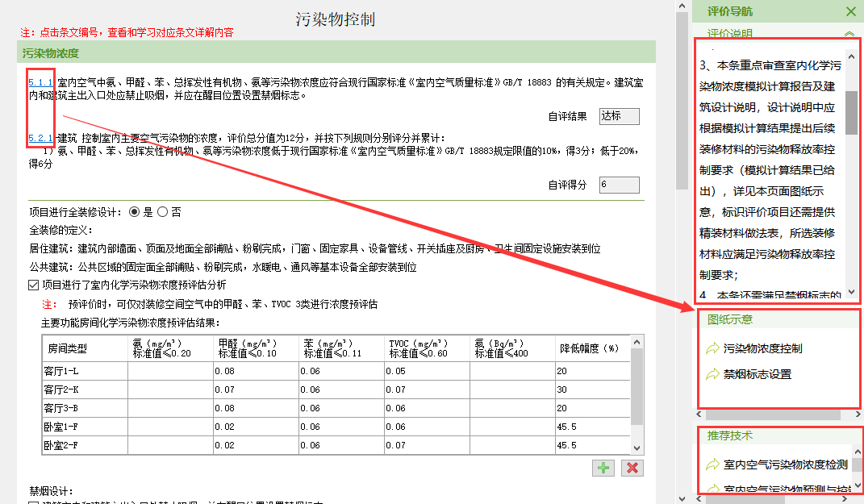
Task: Click the 自评结果 field showing 达标
Action: click(619, 116)
